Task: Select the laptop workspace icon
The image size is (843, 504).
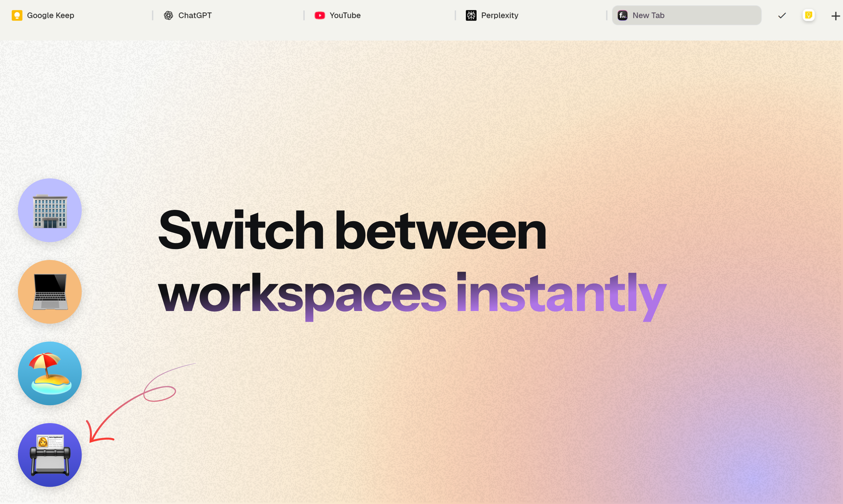Action: (50, 292)
